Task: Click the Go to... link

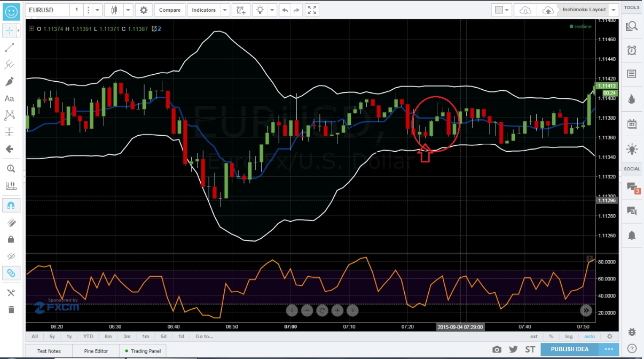Action: (204, 337)
